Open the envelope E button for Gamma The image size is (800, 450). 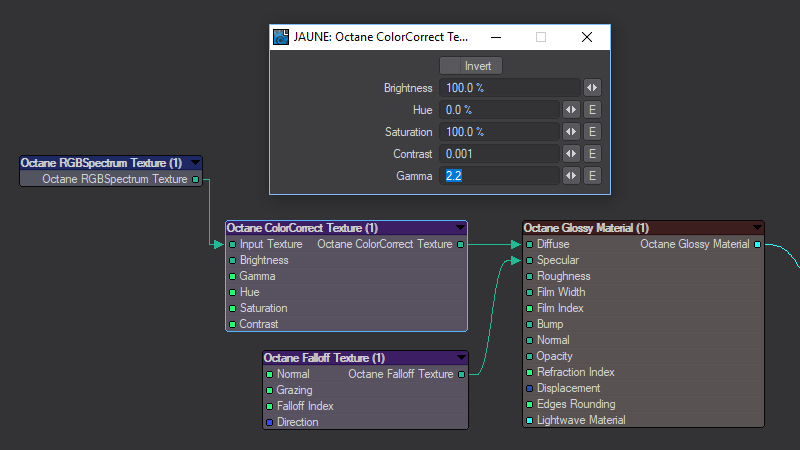pyautogui.click(x=592, y=176)
